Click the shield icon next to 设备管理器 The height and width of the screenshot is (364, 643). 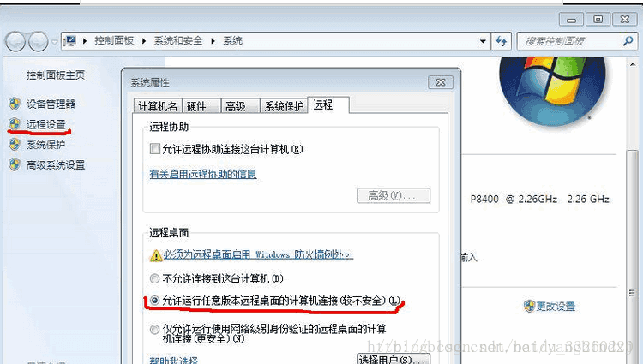point(15,104)
